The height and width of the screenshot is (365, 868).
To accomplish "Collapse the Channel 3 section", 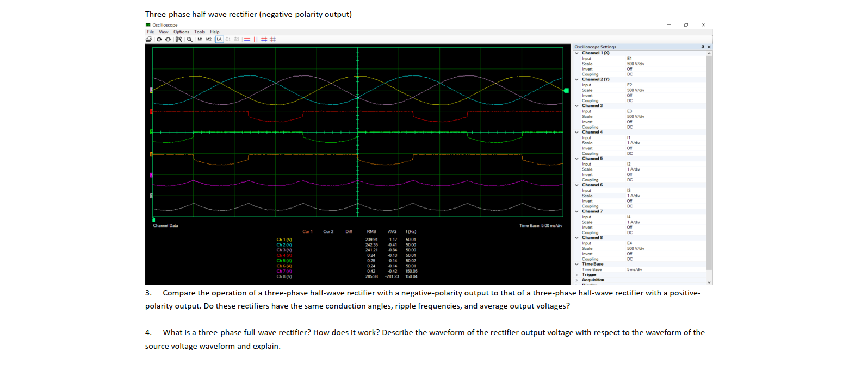I will [577, 105].
